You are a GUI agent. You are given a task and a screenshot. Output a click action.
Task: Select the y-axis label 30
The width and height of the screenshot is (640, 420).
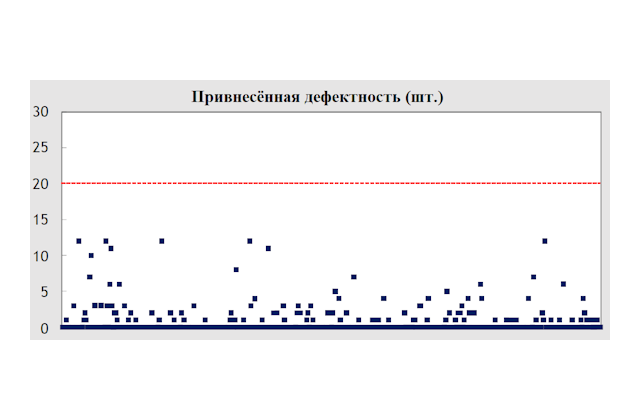coord(41,111)
